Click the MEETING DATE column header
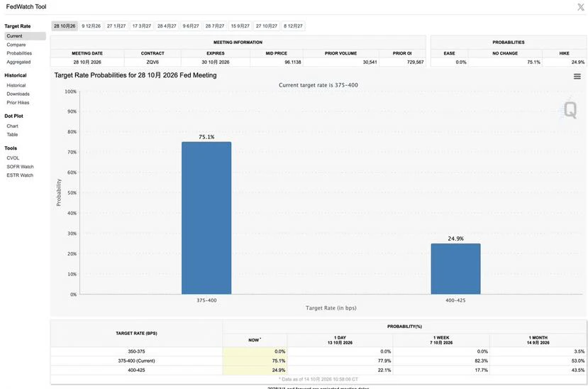The width and height of the screenshot is (588, 389). tap(87, 53)
